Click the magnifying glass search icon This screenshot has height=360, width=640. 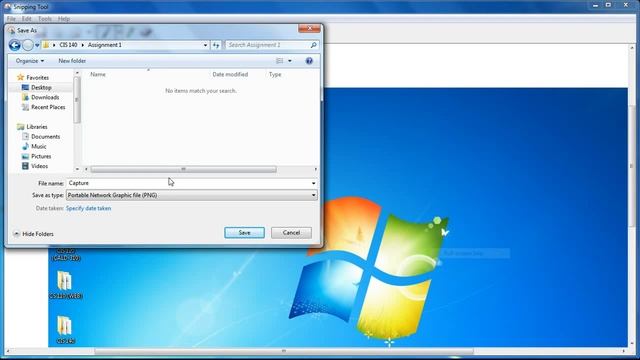pyautogui.click(x=313, y=45)
